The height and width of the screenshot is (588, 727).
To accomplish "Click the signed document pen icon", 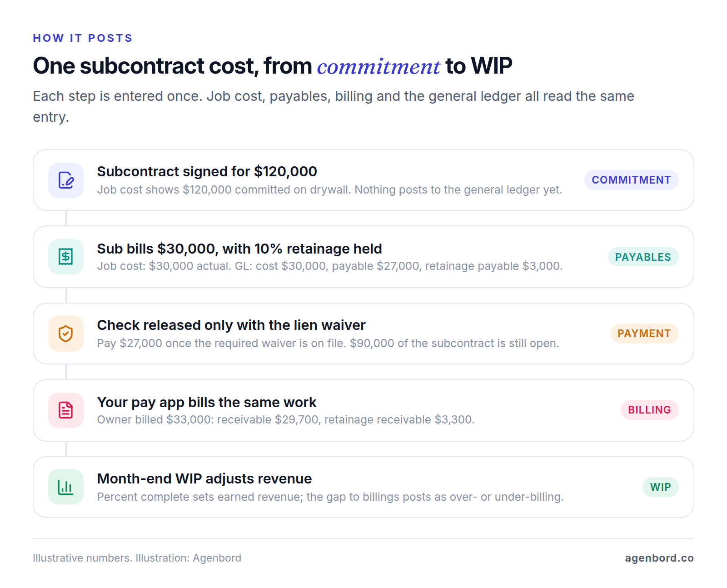I will [66, 180].
